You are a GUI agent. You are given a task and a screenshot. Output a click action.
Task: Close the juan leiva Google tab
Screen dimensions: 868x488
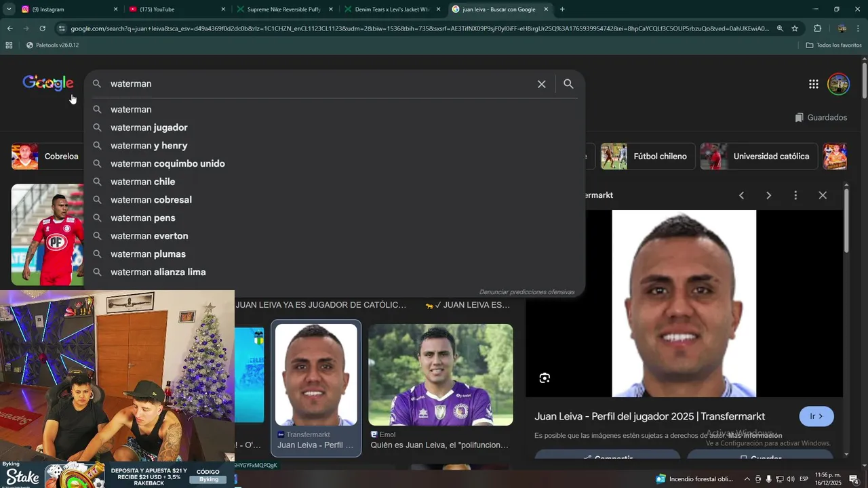tap(546, 9)
